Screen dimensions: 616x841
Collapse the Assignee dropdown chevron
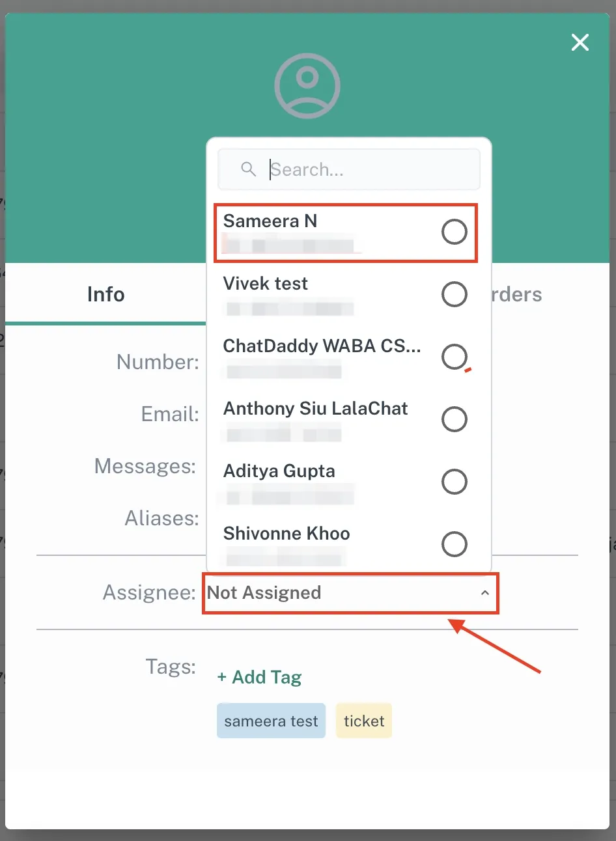pos(484,593)
